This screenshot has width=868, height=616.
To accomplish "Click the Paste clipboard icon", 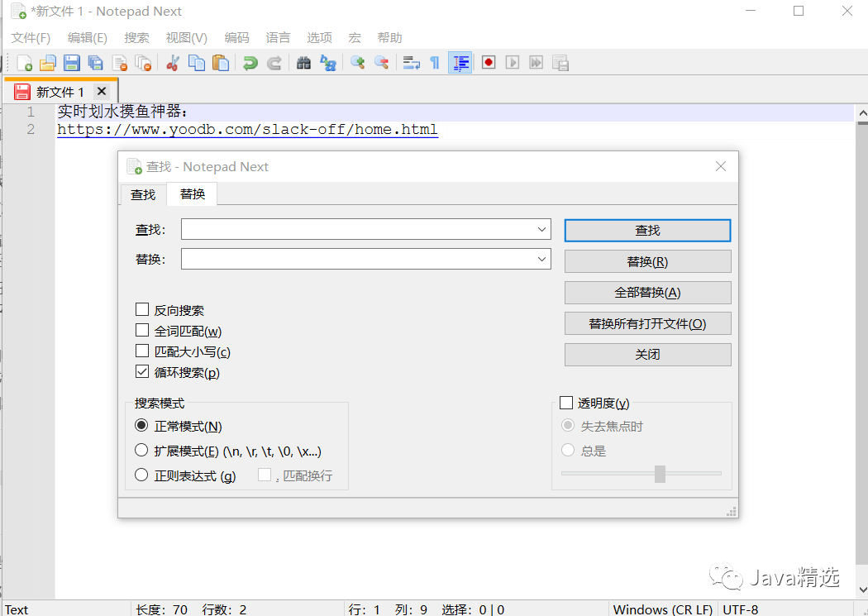I will pyautogui.click(x=221, y=63).
